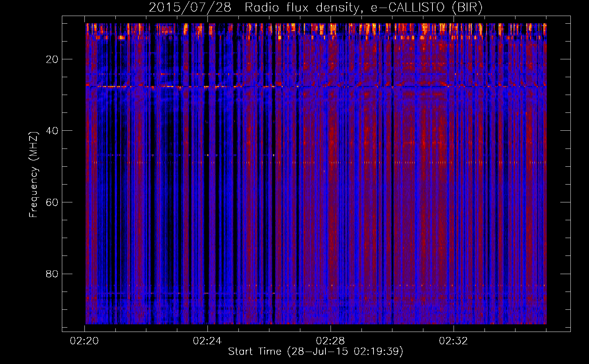589x364 pixels.
Task: Click the spectrogram at 02:24 and 40 MHz
Action: (208, 130)
